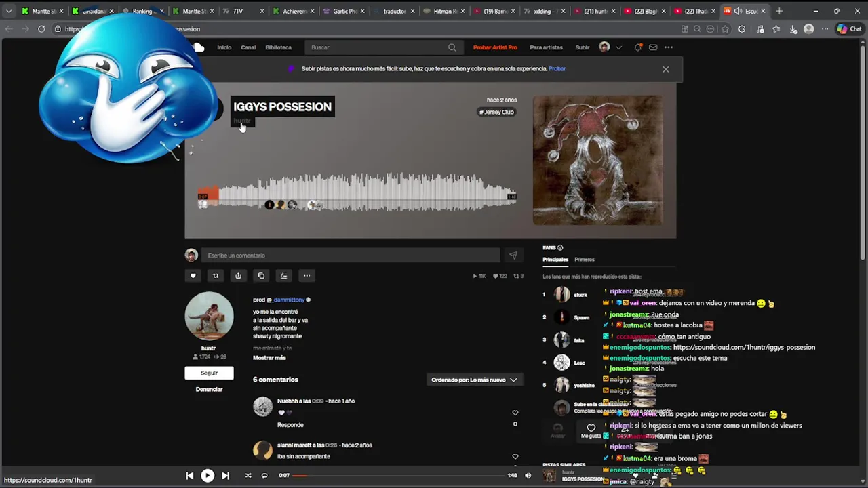Send the comment with the paper plane icon
Screen dimensions: 868x488
point(513,256)
